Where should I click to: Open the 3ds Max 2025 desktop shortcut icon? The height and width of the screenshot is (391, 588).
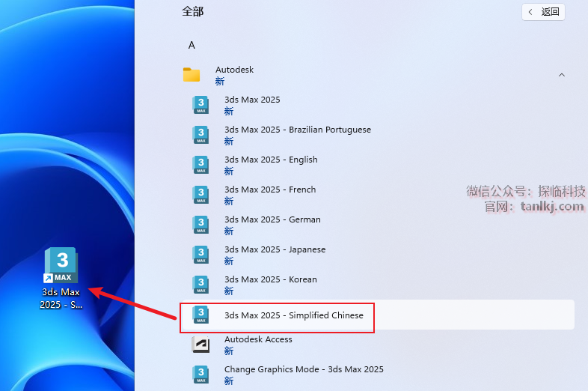pyautogui.click(x=61, y=265)
